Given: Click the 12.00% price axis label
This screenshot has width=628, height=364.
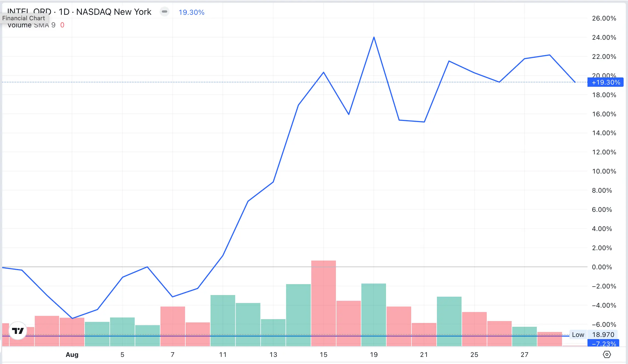Looking at the screenshot, I should coord(604,152).
